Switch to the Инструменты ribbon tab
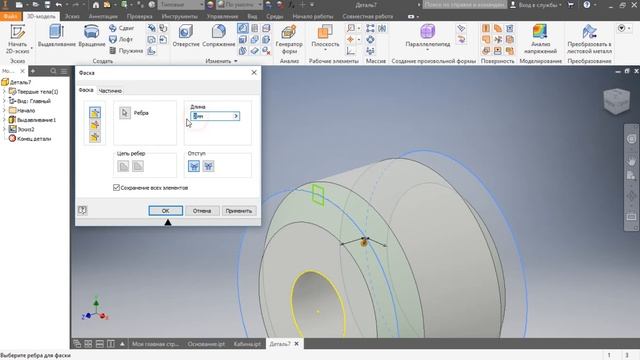The width and height of the screenshot is (640, 360). 180,16
